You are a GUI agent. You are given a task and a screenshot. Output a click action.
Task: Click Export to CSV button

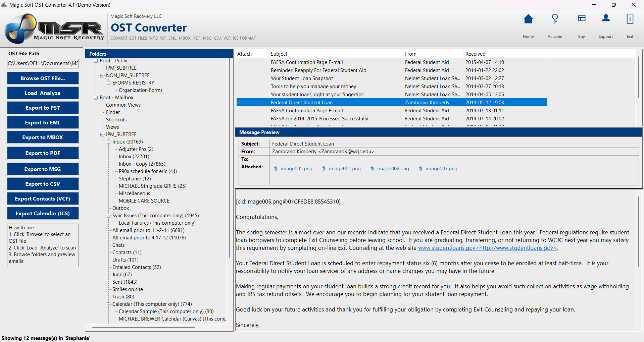pos(43,184)
